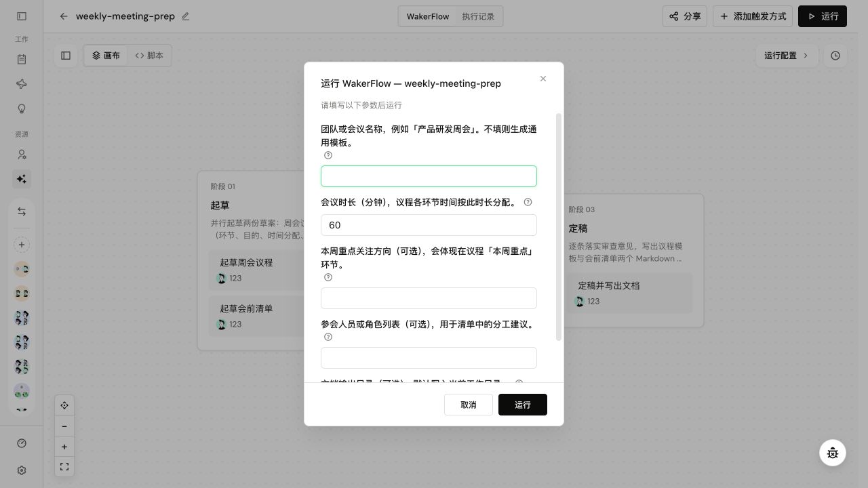Focus the team or meeting name input

[429, 176]
